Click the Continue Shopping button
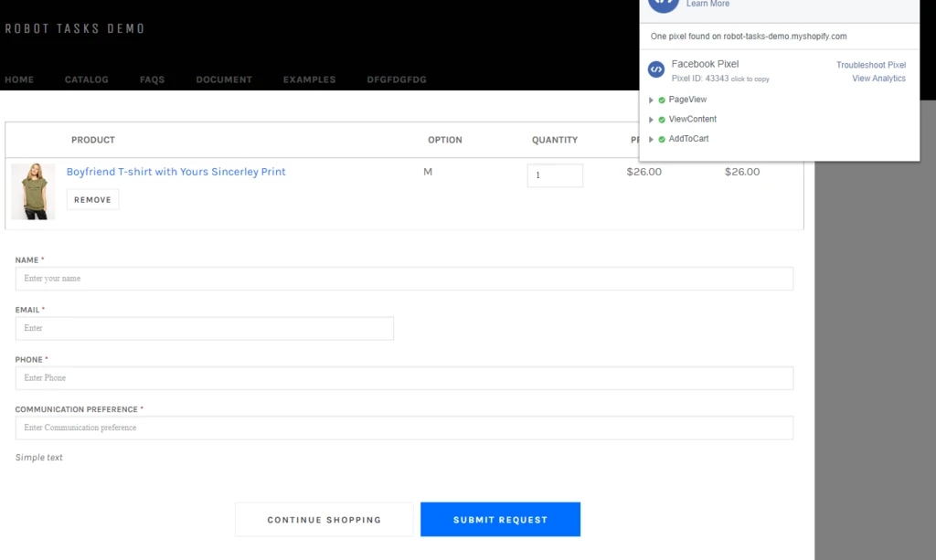Image resolution: width=936 pixels, height=560 pixels. (324, 520)
